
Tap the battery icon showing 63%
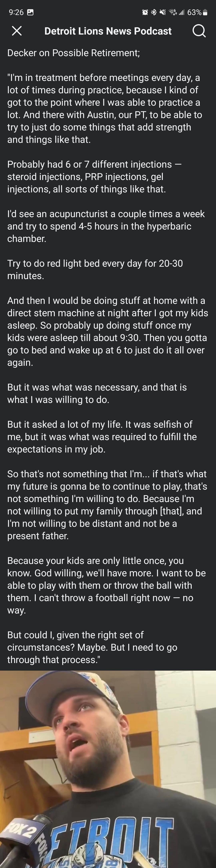(x=205, y=12)
